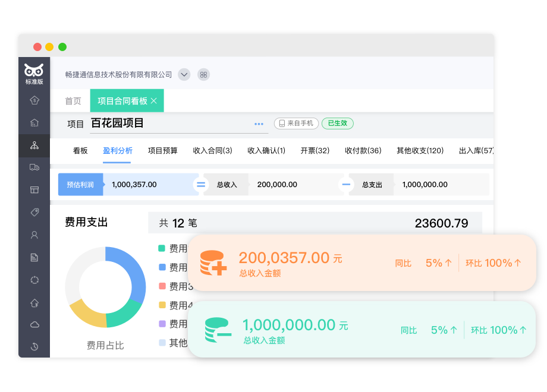Click the company name 畅捷通信息技术股份有限有限公司
This screenshot has height=392, width=547.
(x=118, y=75)
